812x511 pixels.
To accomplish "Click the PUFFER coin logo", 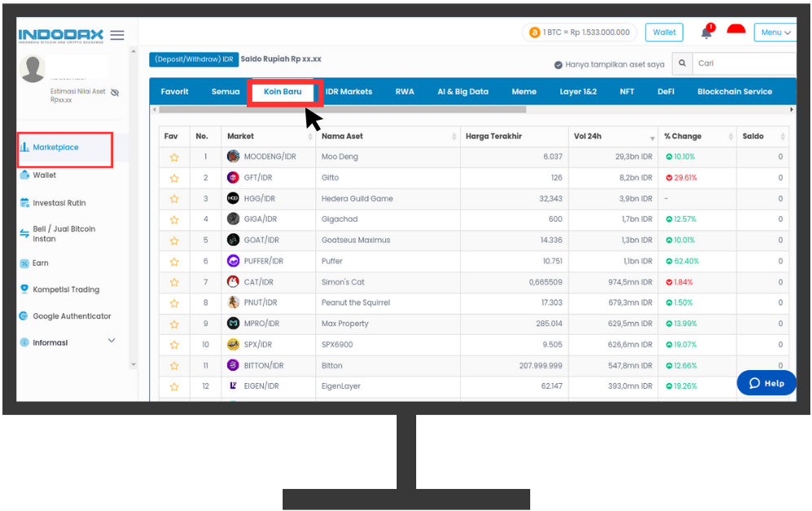I will click(233, 261).
